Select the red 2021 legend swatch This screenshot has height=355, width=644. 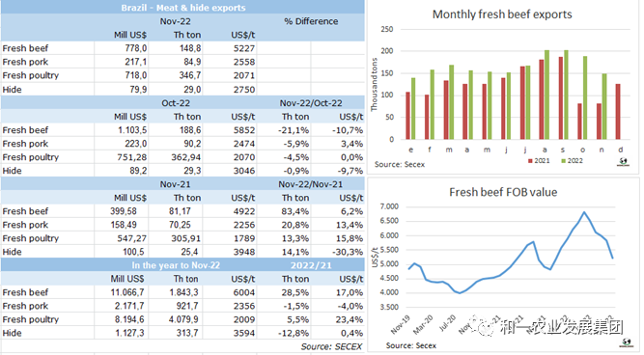tap(530, 161)
